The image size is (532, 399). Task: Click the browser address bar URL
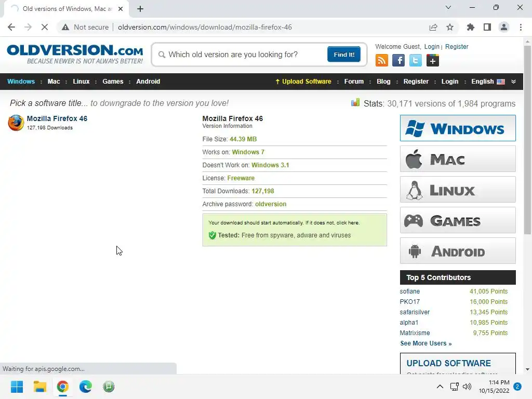(x=205, y=27)
